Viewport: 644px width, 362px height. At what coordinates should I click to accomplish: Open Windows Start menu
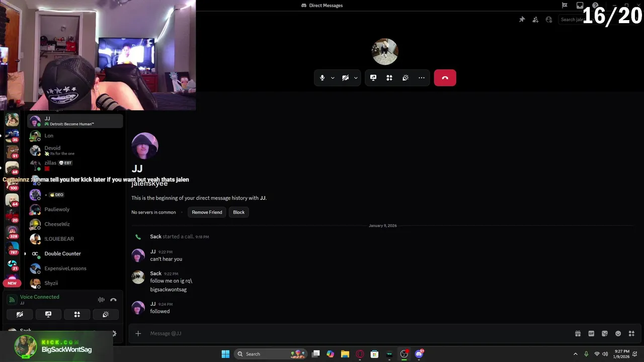pos(225,354)
